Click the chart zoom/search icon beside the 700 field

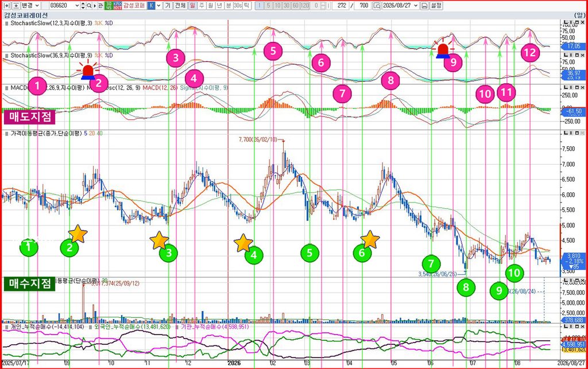pos(377,6)
